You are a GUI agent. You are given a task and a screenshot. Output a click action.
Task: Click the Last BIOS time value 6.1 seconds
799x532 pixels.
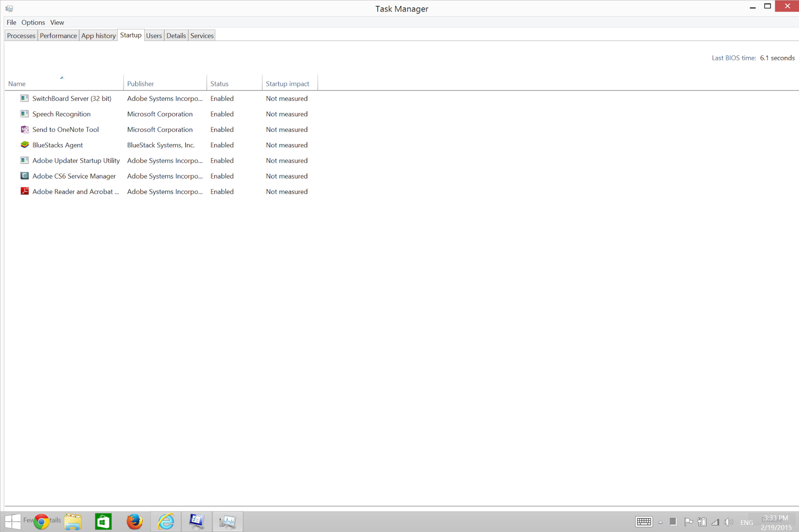pyautogui.click(x=777, y=58)
